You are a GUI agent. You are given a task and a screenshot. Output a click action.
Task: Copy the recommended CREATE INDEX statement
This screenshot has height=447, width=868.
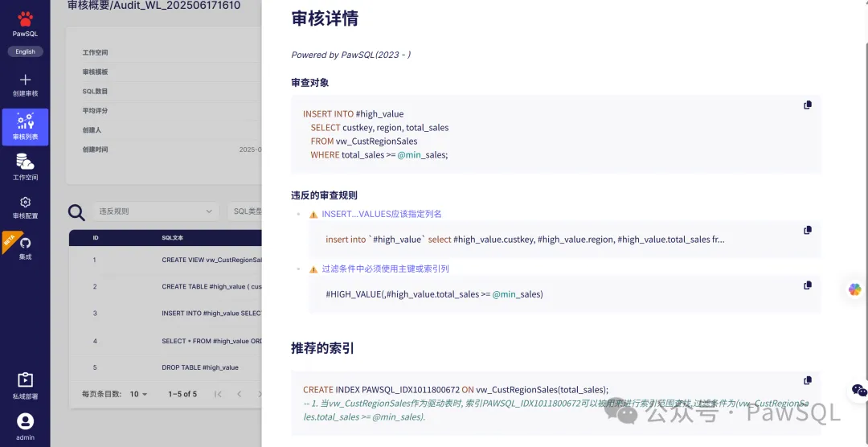click(x=808, y=380)
